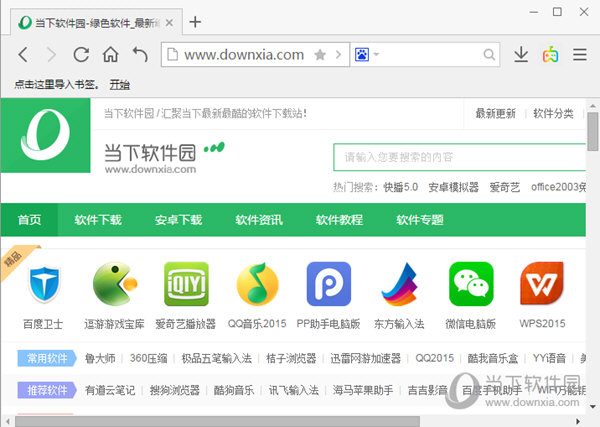This screenshot has width=600, height=427.
Task: Click the scroll right arrow button
Action: [578, 421]
